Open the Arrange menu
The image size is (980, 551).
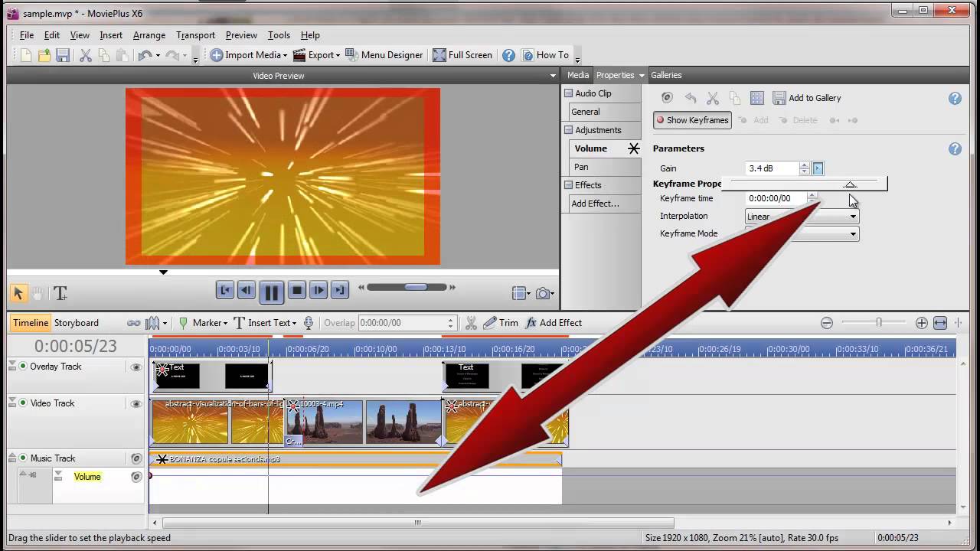pos(149,35)
